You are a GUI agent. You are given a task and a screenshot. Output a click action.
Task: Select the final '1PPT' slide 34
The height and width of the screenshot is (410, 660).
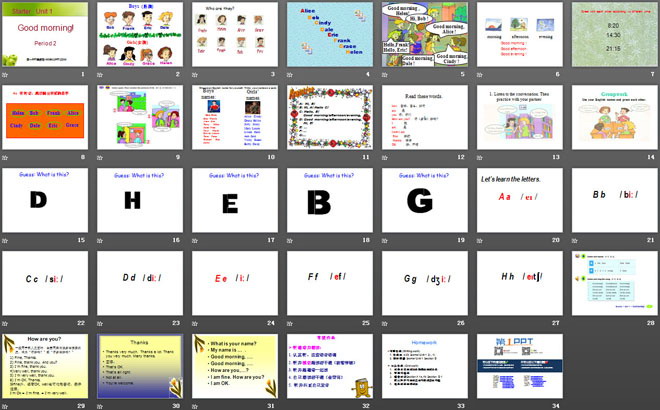[x=519, y=366]
